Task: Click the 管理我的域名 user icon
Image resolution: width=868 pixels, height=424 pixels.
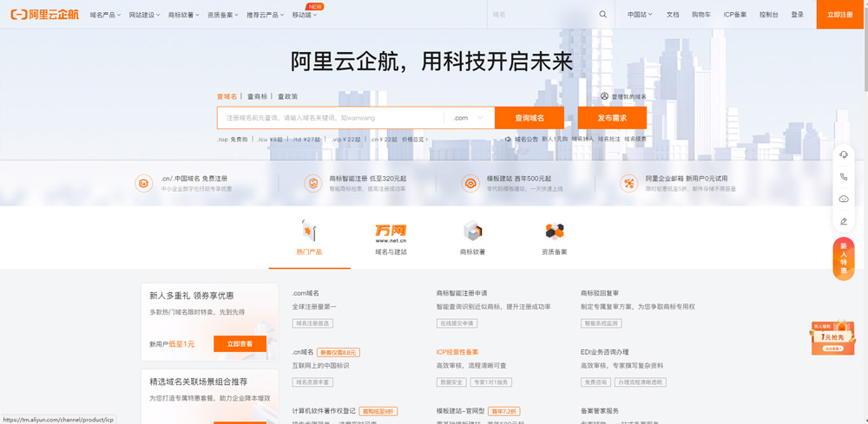Action: pyautogui.click(x=604, y=96)
